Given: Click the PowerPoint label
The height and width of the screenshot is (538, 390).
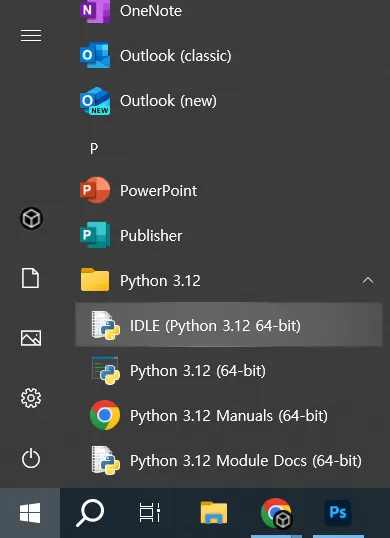Looking at the screenshot, I should 158,190.
